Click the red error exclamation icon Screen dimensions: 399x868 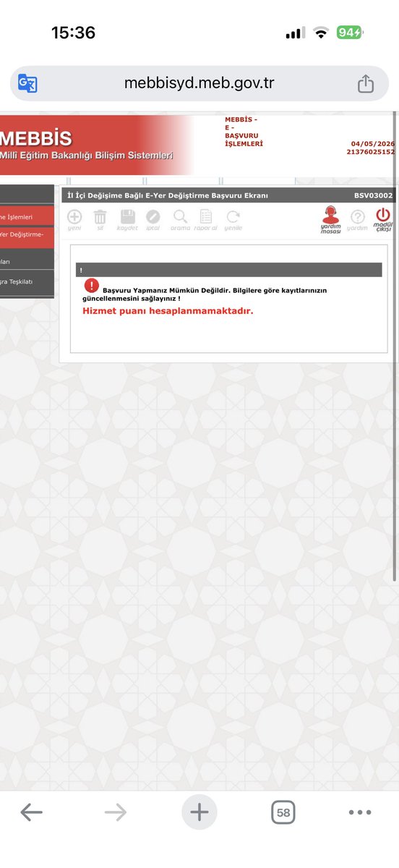coord(92,286)
